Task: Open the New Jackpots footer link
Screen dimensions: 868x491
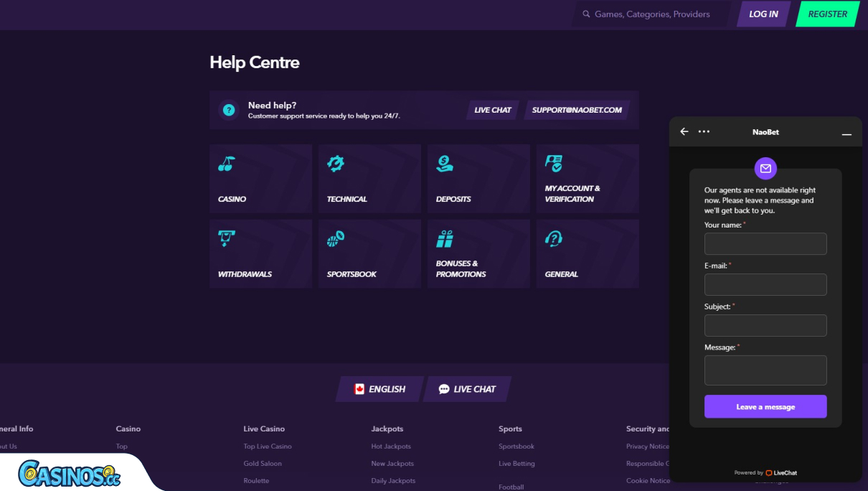Action: point(392,464)
